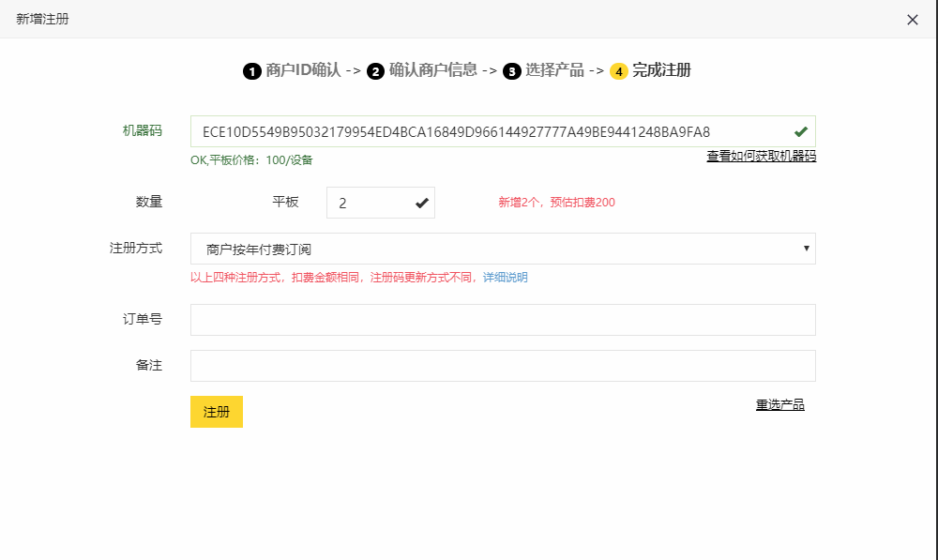This screenshot has width=938, height=560.
Task: Click 重选产品 link
Action: click(780, 405)
